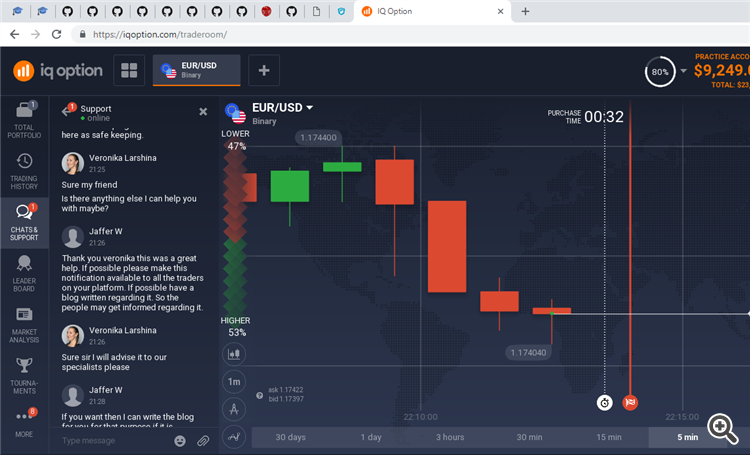This screenshot has width=750, height=455.
Task: Focus the Type message input field
Action: [115, 441]
